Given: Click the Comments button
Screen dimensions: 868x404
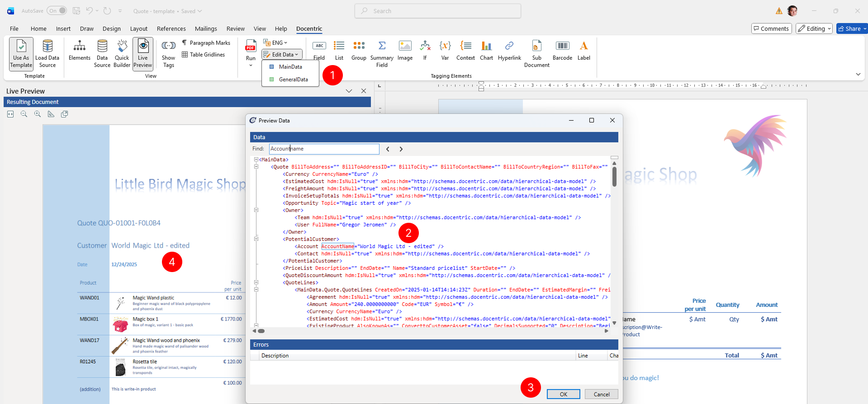Looking at the screenshot, I should point(771,28).
